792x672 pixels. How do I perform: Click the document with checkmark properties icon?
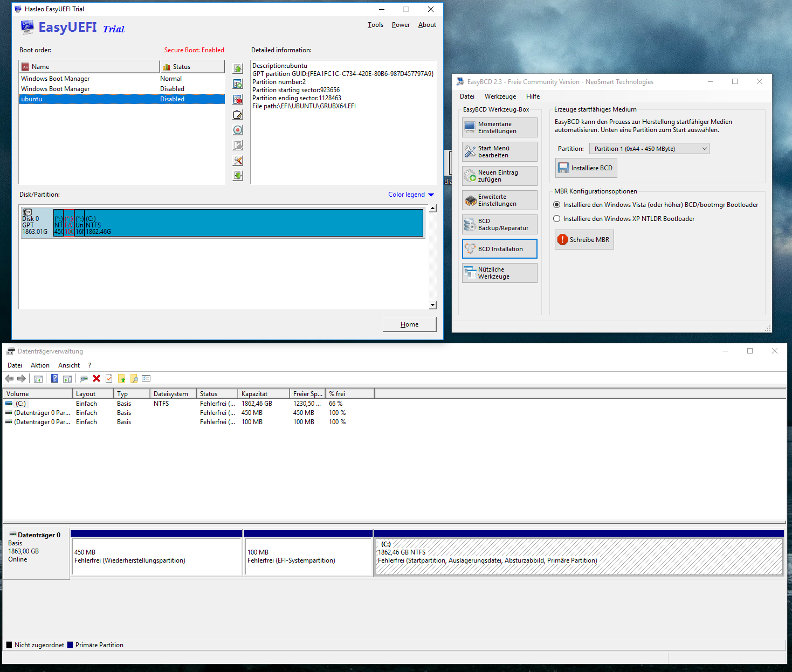click(109, 378)
